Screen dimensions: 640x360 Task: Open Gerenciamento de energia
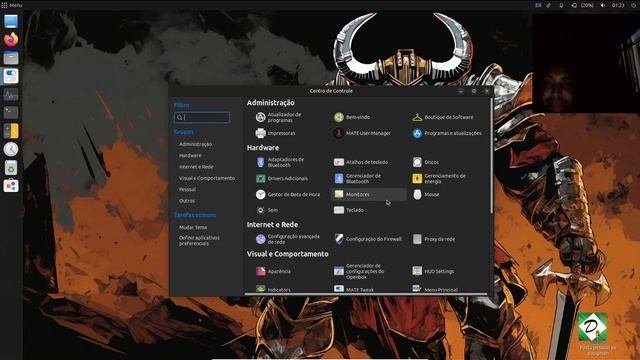(439, 178)
